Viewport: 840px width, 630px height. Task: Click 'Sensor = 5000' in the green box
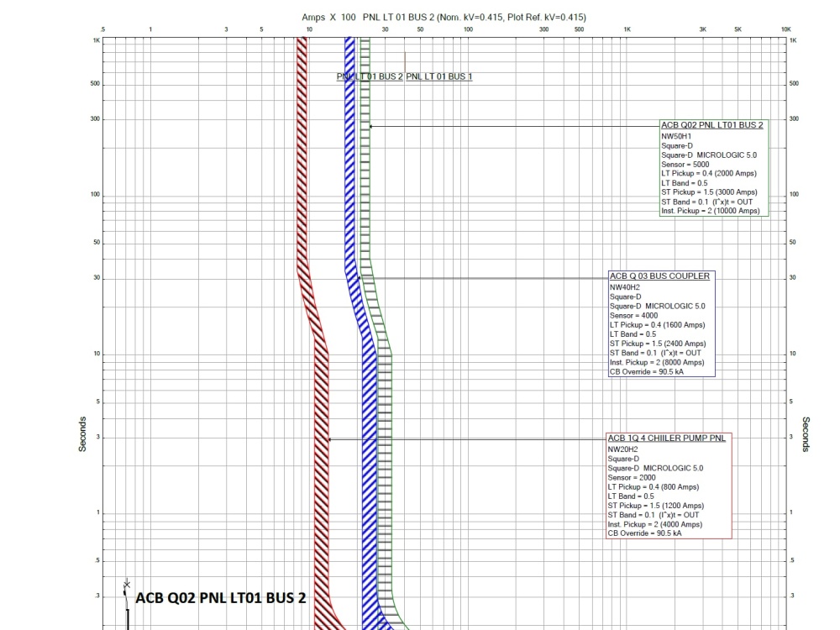pos(685,165)
